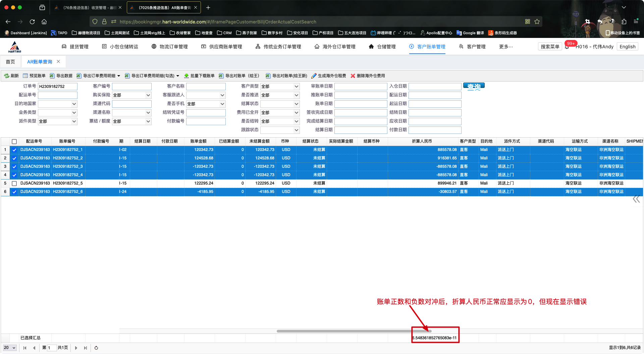Switch language with the English button

tap(627, 47)
